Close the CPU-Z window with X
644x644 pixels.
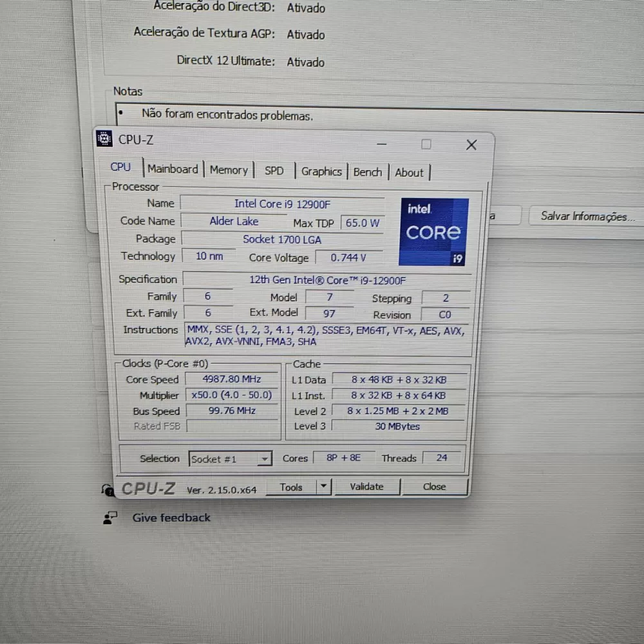pos(471,144)
